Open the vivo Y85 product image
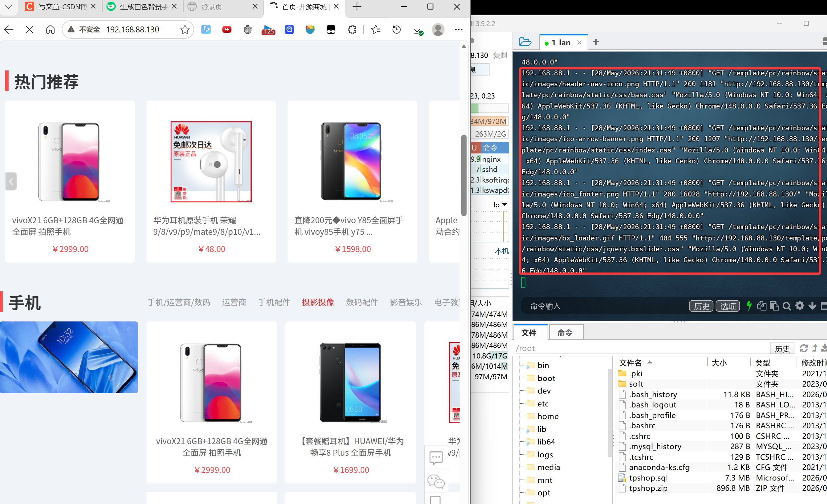This screenshot has width=827, height=504. [x=352, y=162]
